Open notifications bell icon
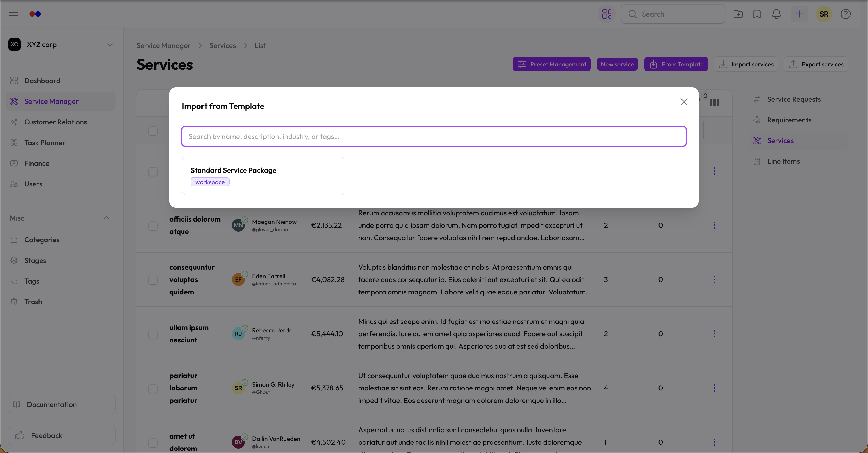Screen dimensions: 868x453 coord(776,14)
